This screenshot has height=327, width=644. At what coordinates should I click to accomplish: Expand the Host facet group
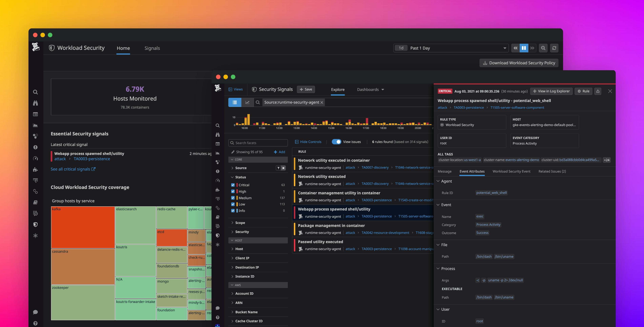(239, 249)
